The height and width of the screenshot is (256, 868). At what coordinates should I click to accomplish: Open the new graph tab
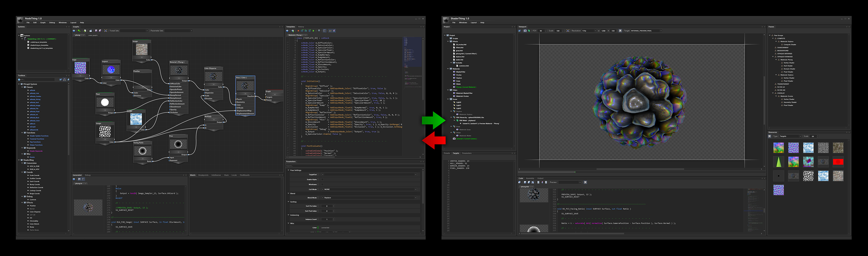(x=93, y=35)
